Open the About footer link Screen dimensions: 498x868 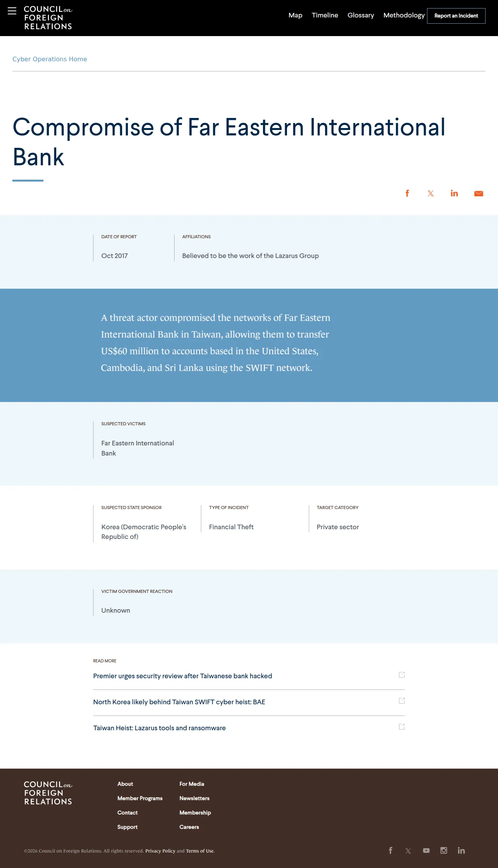(125, 784)
